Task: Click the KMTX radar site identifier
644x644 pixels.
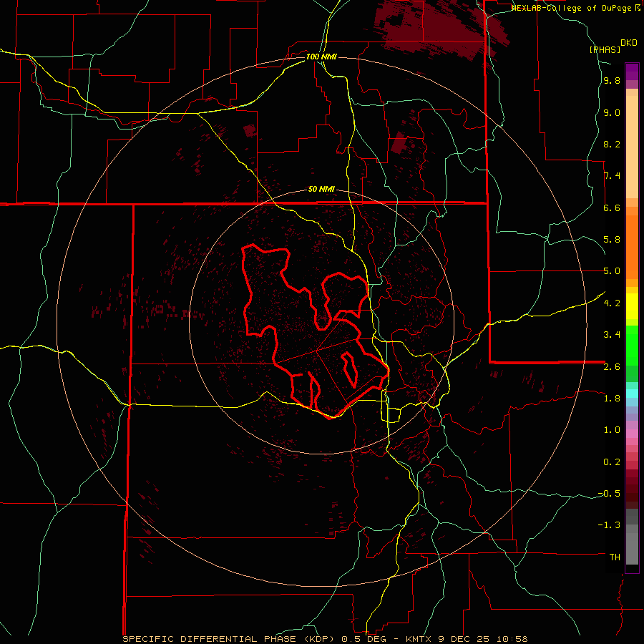Action: 420,639
